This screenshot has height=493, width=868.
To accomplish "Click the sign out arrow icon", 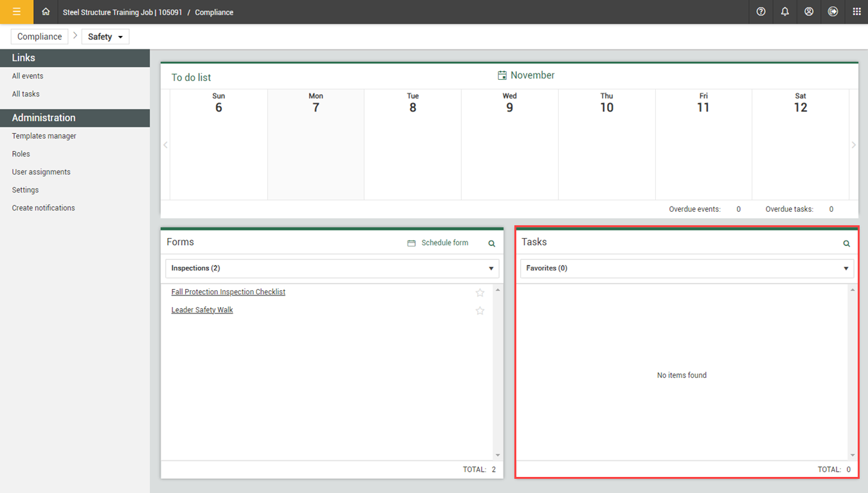I will click(833, 12).
